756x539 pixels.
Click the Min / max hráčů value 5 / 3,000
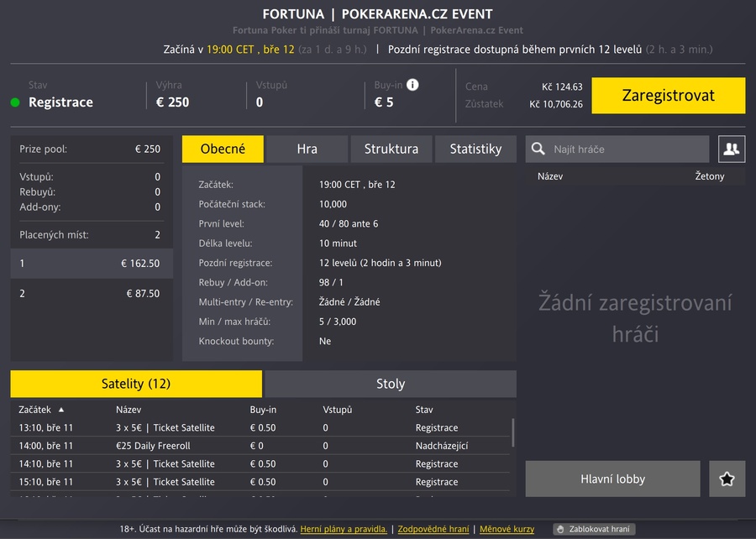338,322
